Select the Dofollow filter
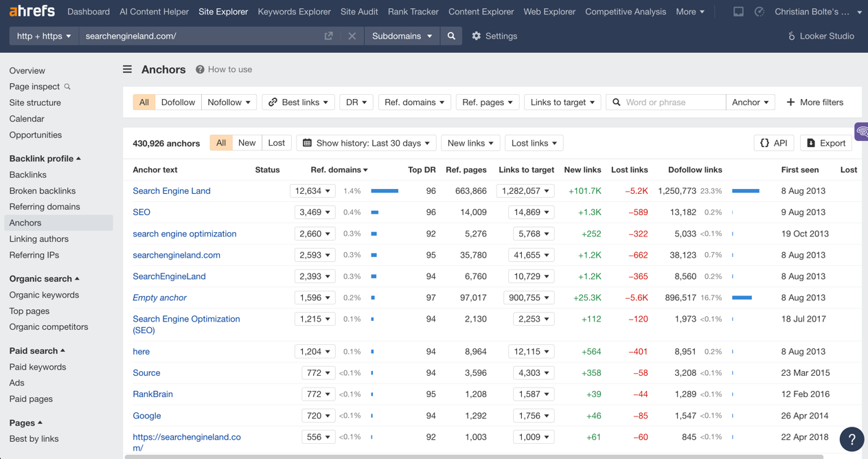Image resolution: width=868 pixels, height=459 pixels. [x=178, y=102]
